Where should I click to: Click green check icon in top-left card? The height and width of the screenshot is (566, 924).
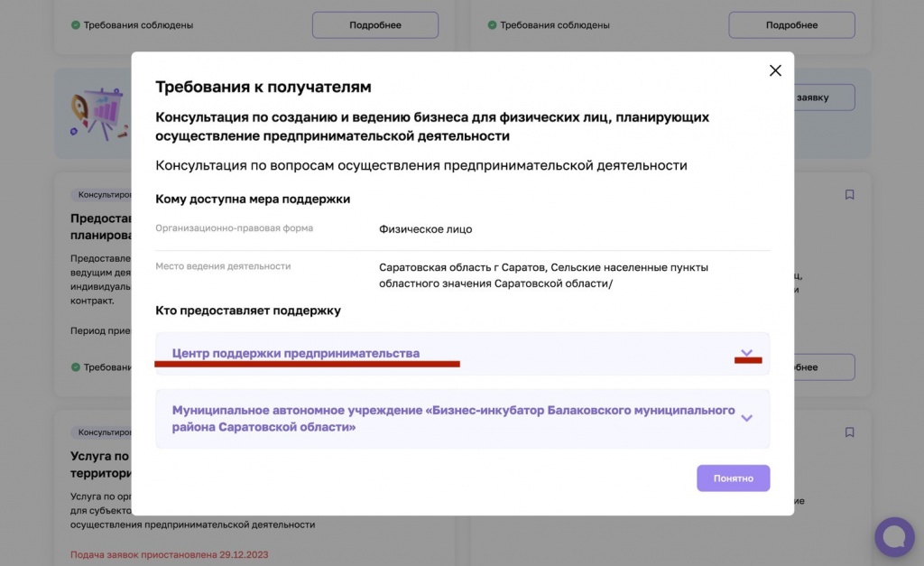76,25
